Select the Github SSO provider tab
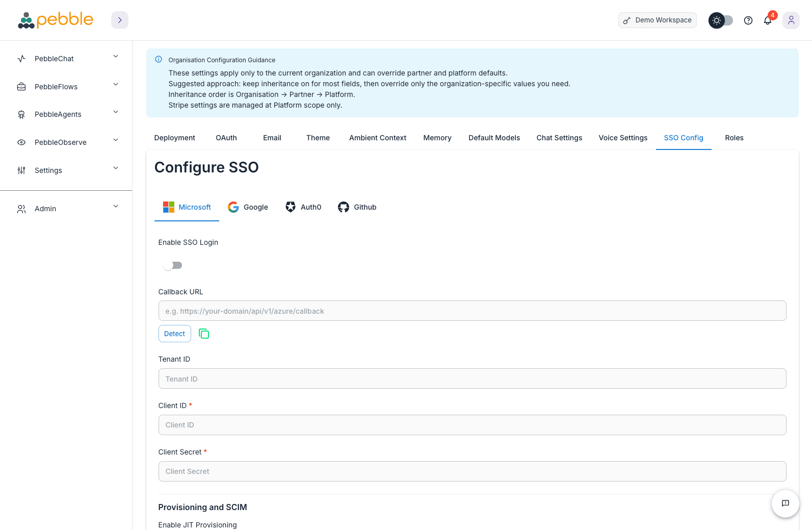This screenshot has height=530, width=812. tap(357, 207)
